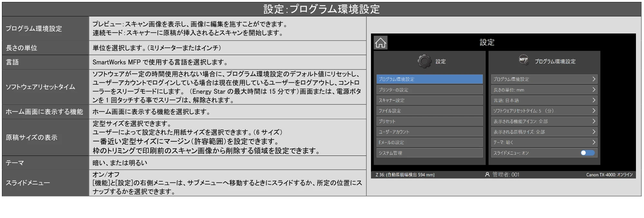
Task: Click the 設定 title in the black header
Action: [x=487, y=42]
